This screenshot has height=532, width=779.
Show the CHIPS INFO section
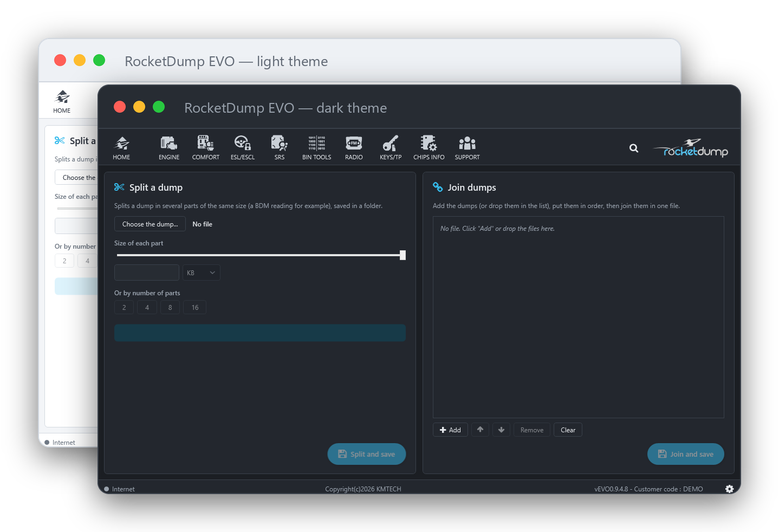(x=429, y=147)
